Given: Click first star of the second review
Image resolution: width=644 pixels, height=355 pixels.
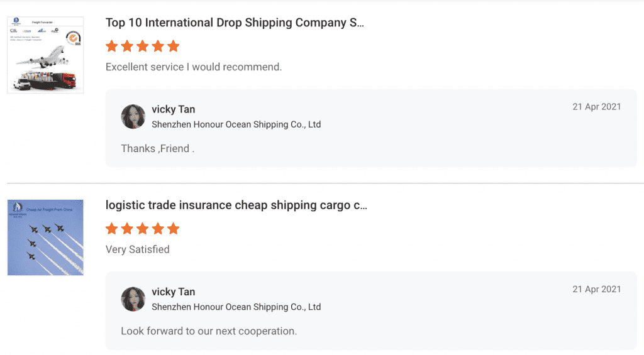Looking at the screenshot, I should click(x=112, y=229).
